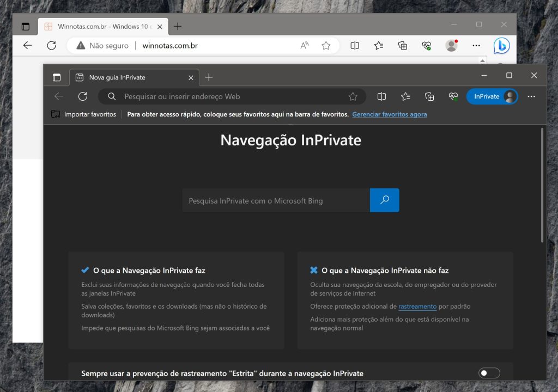The height and width of the screenshot is (392, 558).
Task: Activate the split screen icon
Action: click(x=355, y=45)
